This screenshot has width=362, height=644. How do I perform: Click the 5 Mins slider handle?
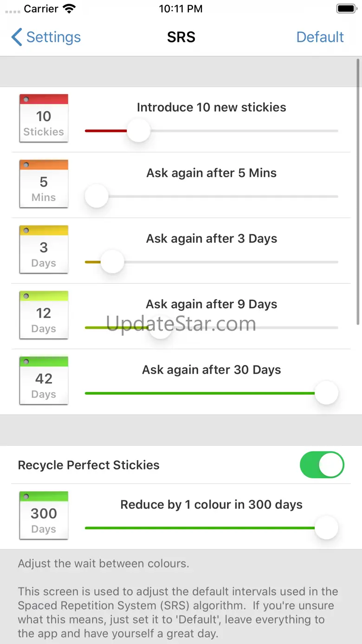(97, 196)
